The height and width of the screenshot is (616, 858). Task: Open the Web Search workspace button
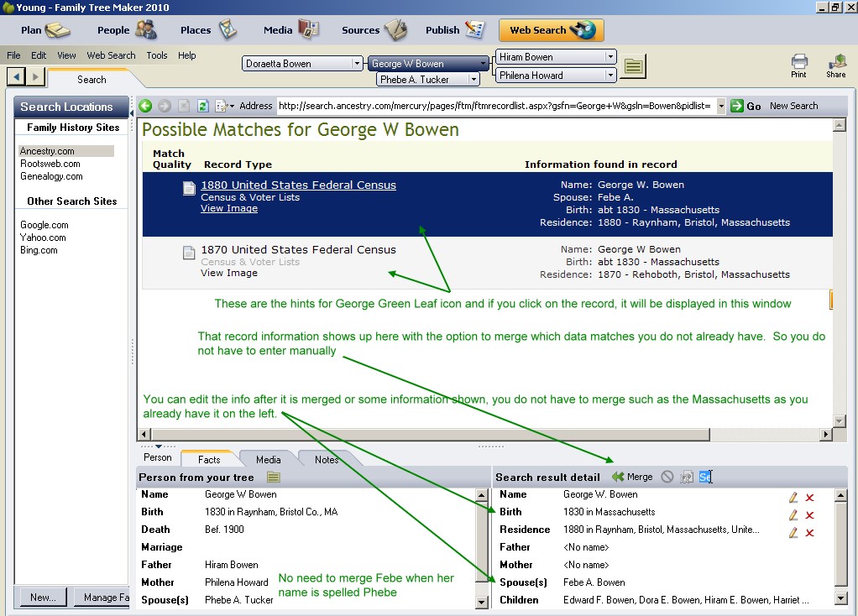point(552,30)
